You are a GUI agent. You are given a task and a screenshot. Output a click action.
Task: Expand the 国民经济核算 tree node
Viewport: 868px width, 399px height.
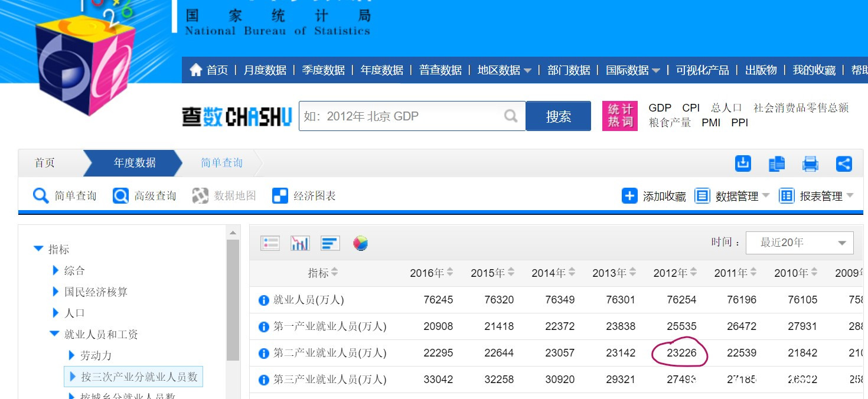click(x=56, y=292)
